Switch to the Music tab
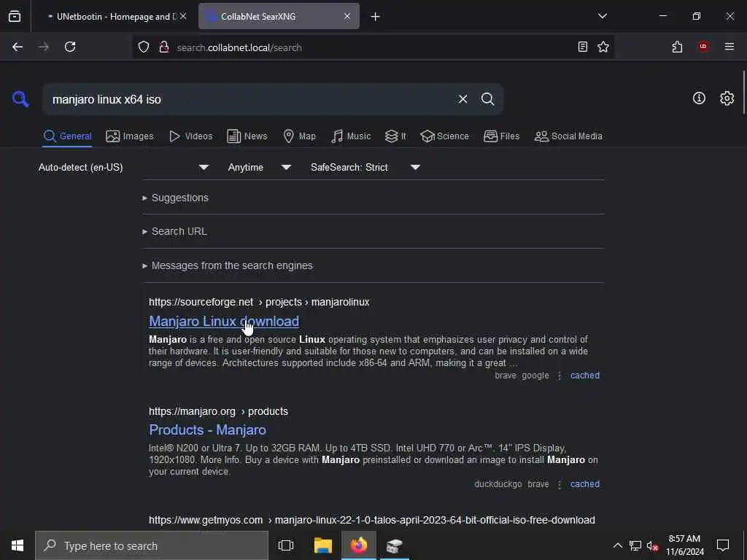This screenshot has height=560, width=747. pos(351,136)
